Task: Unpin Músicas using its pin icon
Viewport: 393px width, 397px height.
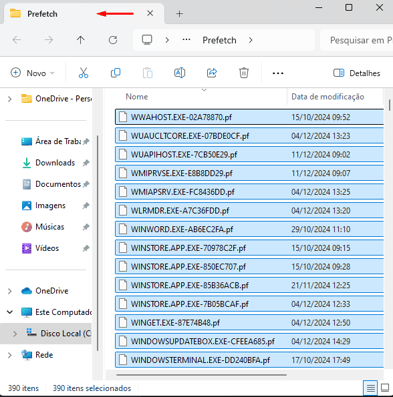Action: click(x=86, y=227)
